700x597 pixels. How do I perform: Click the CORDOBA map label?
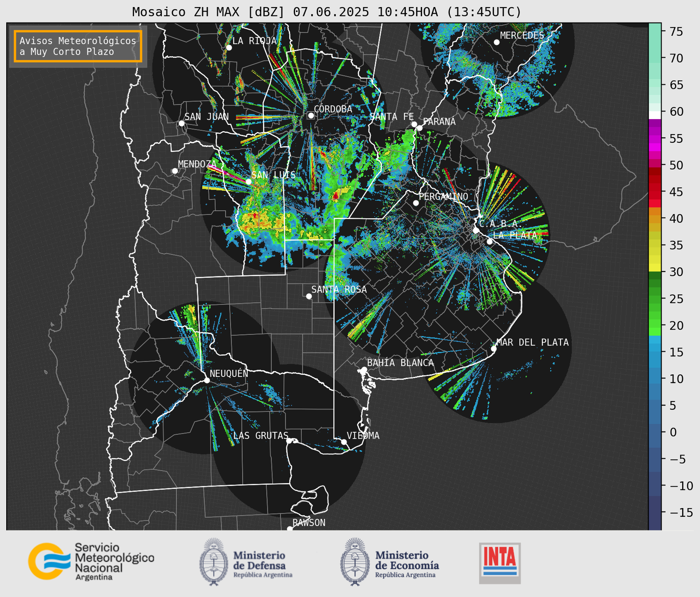[333, 109]
